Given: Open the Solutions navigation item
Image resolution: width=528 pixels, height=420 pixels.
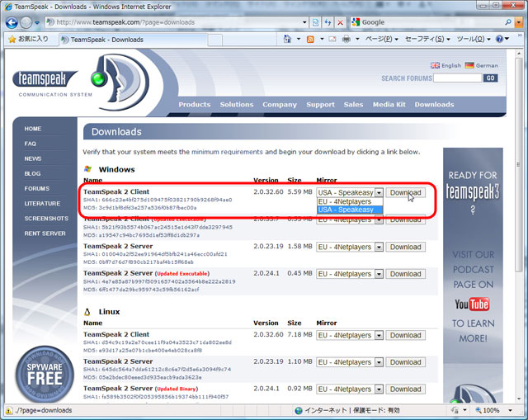Looking at the screenshot, I should [x=237, y=105].
